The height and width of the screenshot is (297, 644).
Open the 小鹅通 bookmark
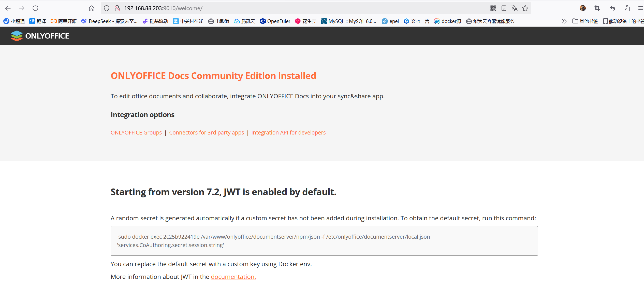tap(14, 21)
